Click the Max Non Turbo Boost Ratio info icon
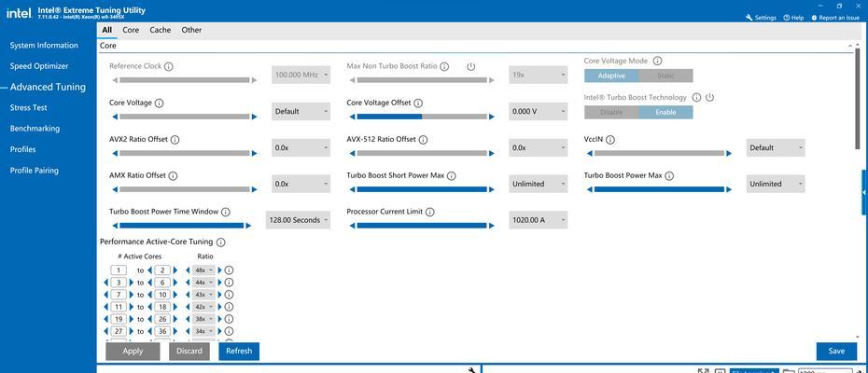The image size is (868, 373). click(444, 66)
